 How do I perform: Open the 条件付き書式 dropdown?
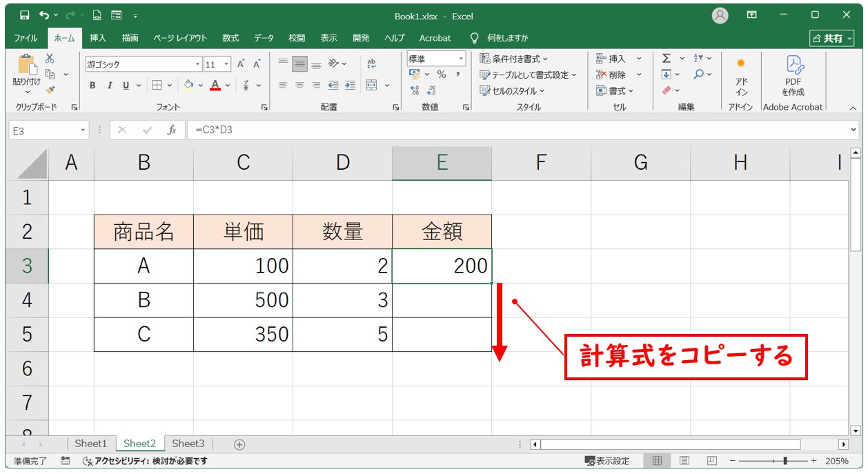[x=513, y=59]
